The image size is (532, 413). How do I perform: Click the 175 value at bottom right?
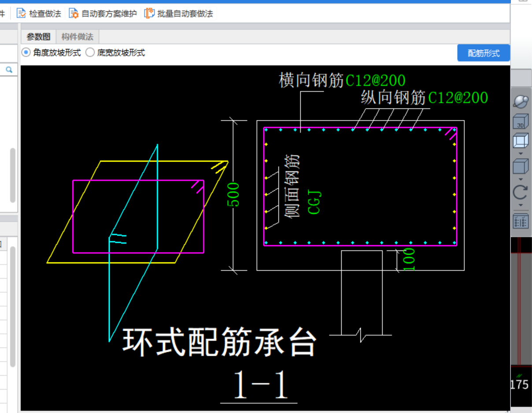click(519, 385)
